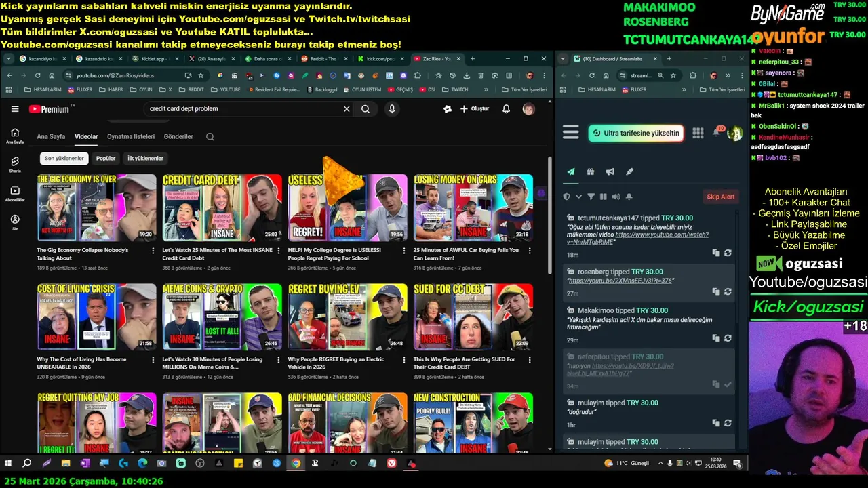
Task: Open the Oynatma listeleri channel tab
Action: [x=131, y=136]
